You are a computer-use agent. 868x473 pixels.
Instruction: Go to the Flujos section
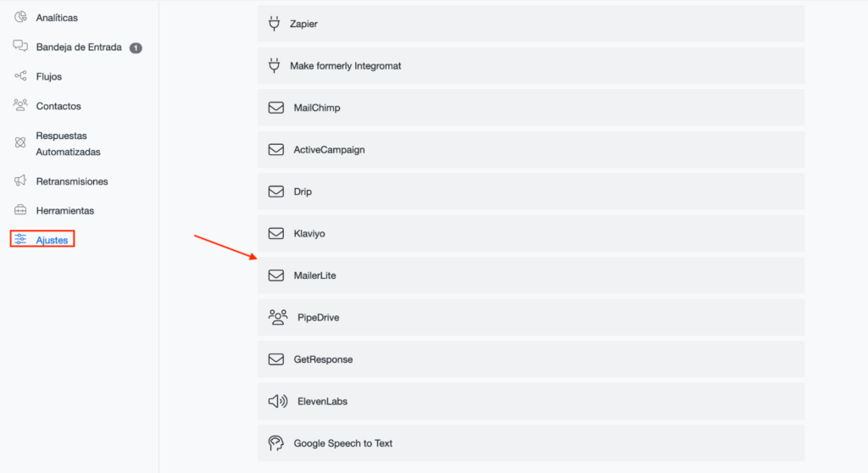[x=48, y=76]
